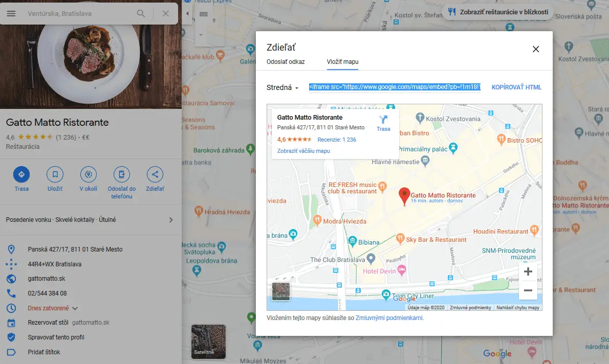Open Zmluvnými podmienkami terms link
609x364 pixels.
coord(389,318)
